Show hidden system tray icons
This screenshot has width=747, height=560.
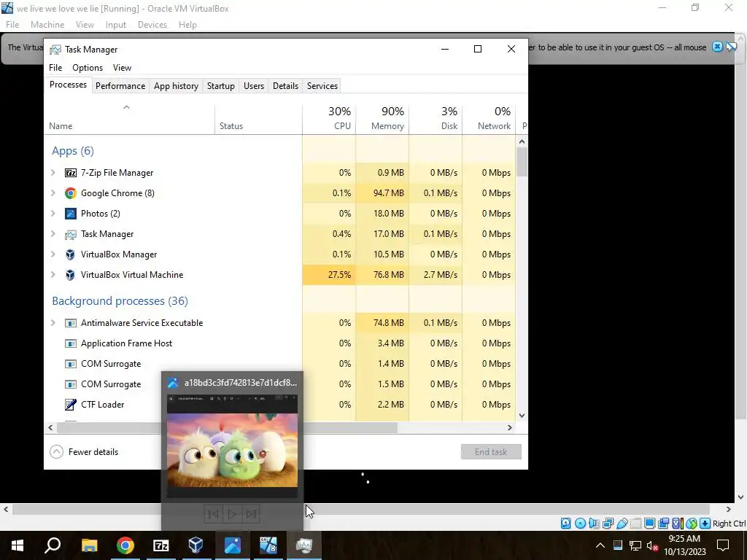tap(600, 545)
